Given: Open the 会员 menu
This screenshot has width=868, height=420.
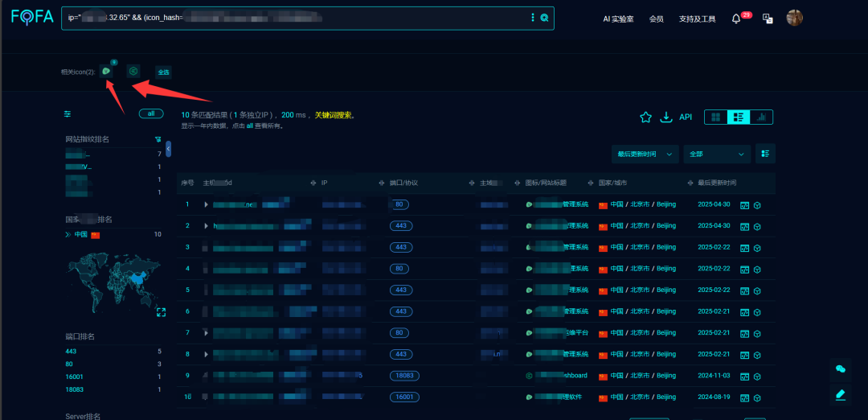Looking at the screenshot, I should click(x=657, y=19).
